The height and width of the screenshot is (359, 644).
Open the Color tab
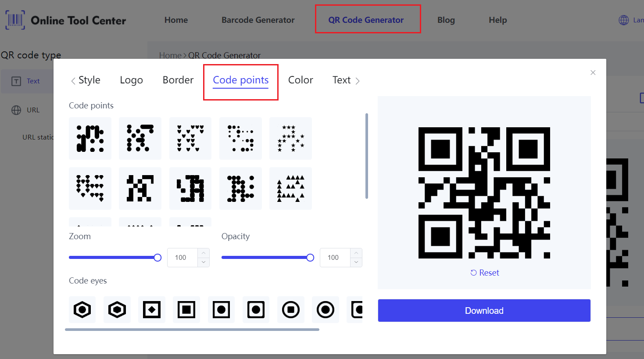click(x=301, y=80)
